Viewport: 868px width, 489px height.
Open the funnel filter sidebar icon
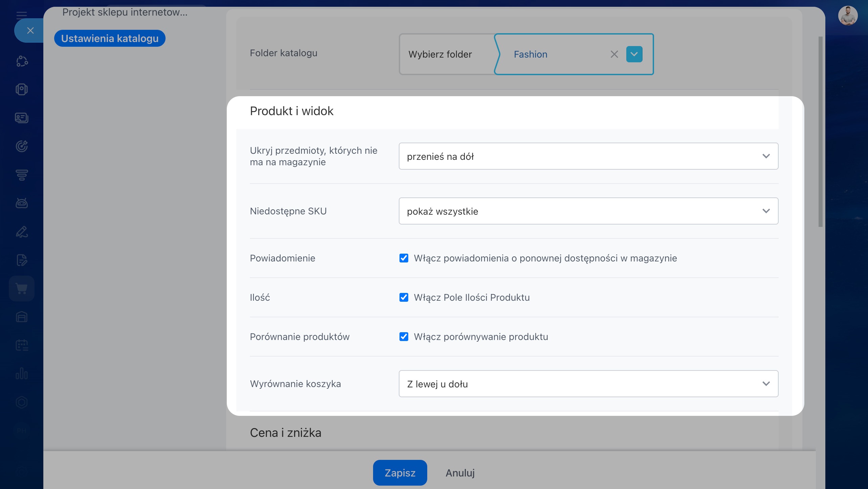tap(22, 175)
